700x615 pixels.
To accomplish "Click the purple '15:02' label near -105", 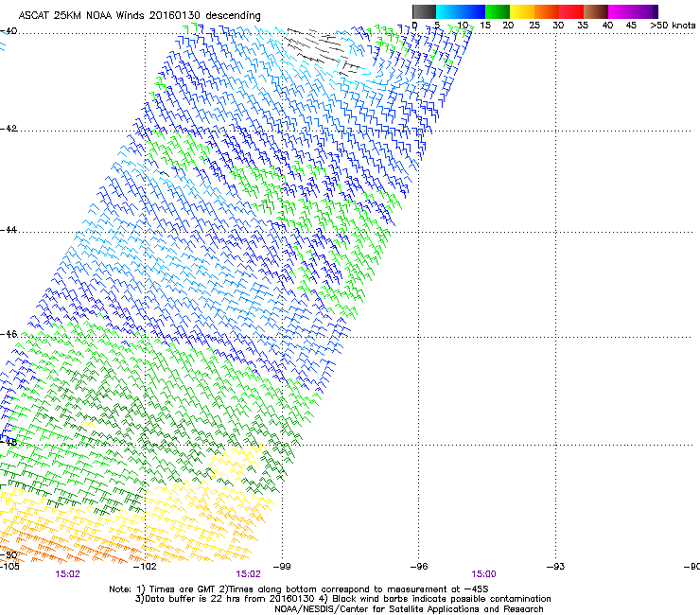I will (x=67, y=574).
